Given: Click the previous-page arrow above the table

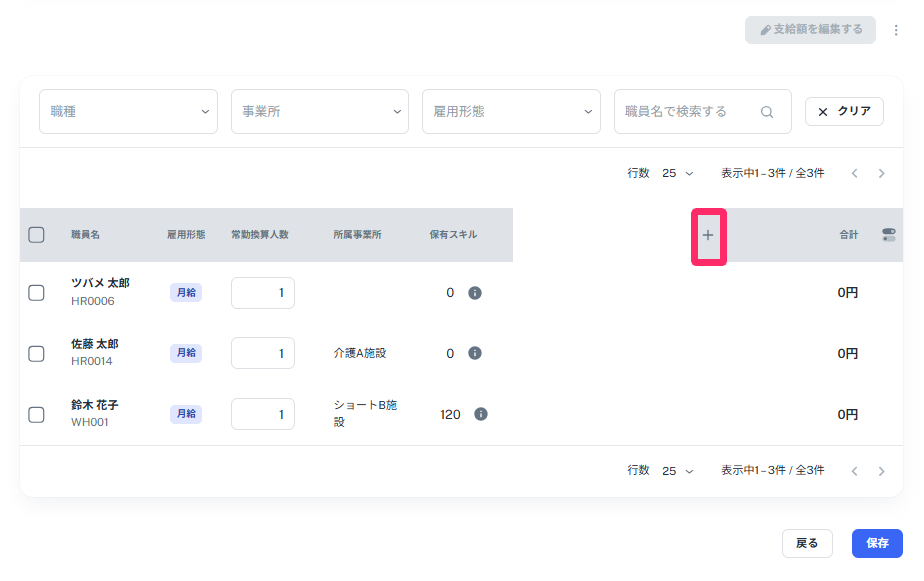Looking at the screenshot, I should pos(854,172).
